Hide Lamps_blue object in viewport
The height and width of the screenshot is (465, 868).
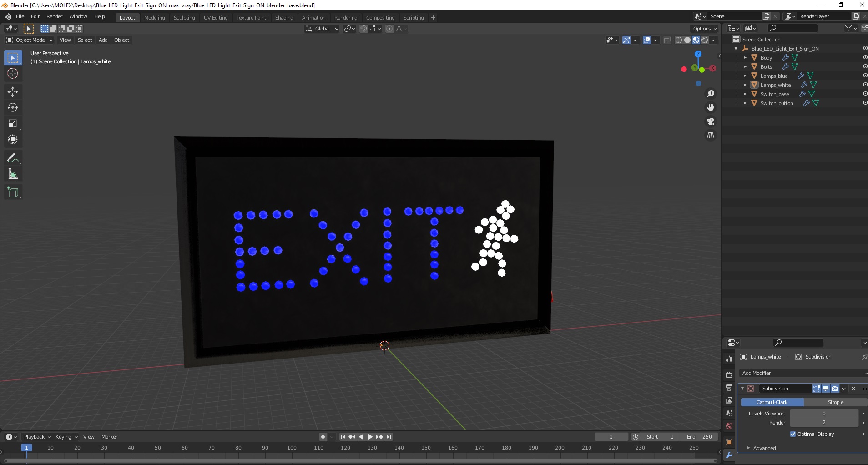[x=865, y=76]
